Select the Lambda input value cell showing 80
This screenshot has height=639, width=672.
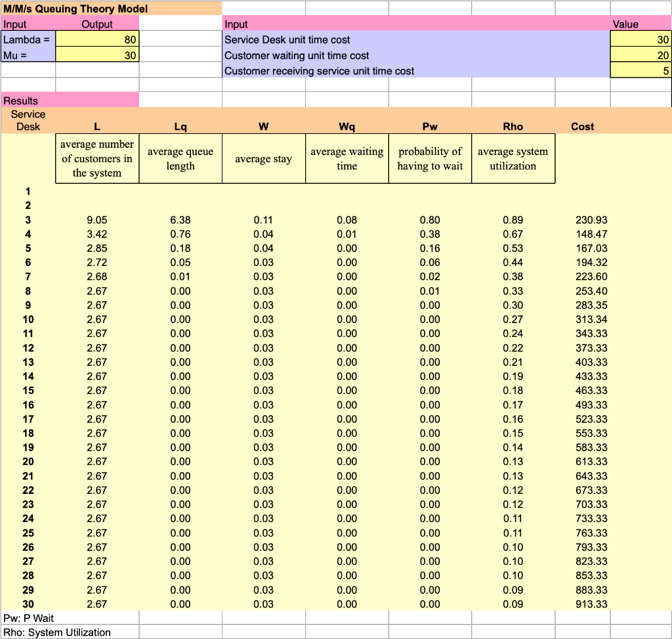(x=98, y=39)
